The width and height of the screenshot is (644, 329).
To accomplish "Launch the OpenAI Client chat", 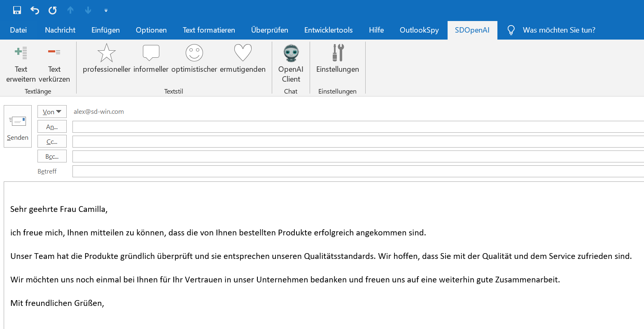I will tap(291, 63).
